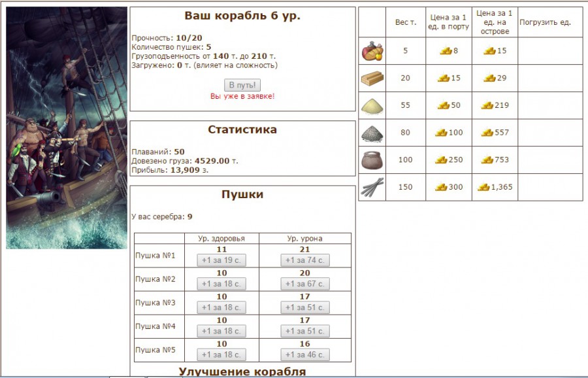Upgrade cannon №4 health for 18 silver
588x378 pixels.
coord(221,331)
